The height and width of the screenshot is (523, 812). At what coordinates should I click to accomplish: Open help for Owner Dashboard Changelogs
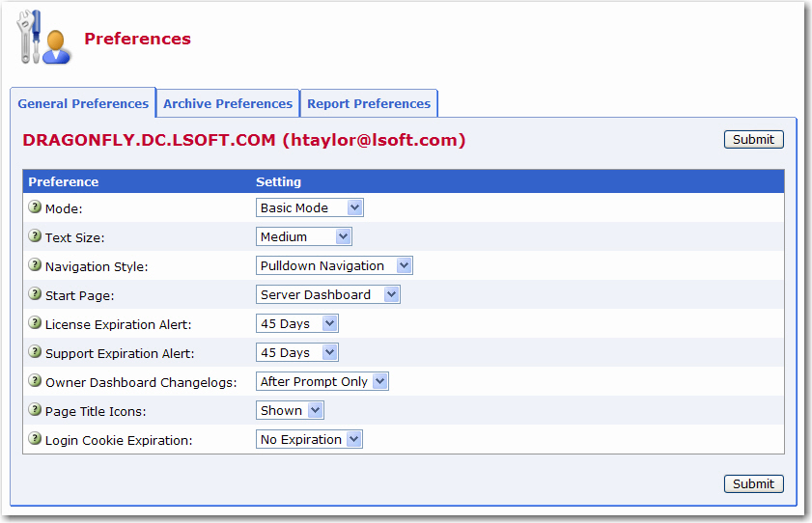click(35, 381)
